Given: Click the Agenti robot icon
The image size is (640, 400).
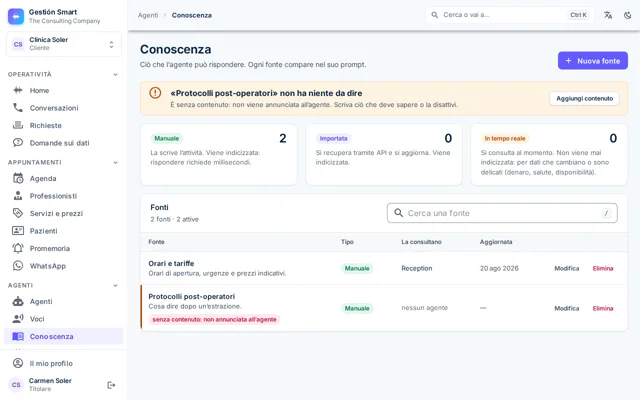Looking at the screenshot, I should point(18,301).
